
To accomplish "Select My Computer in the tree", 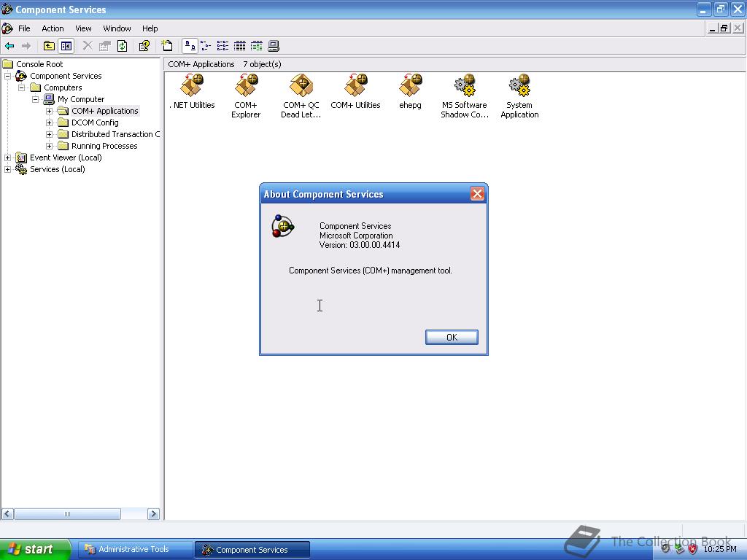I will coord(81,99).
